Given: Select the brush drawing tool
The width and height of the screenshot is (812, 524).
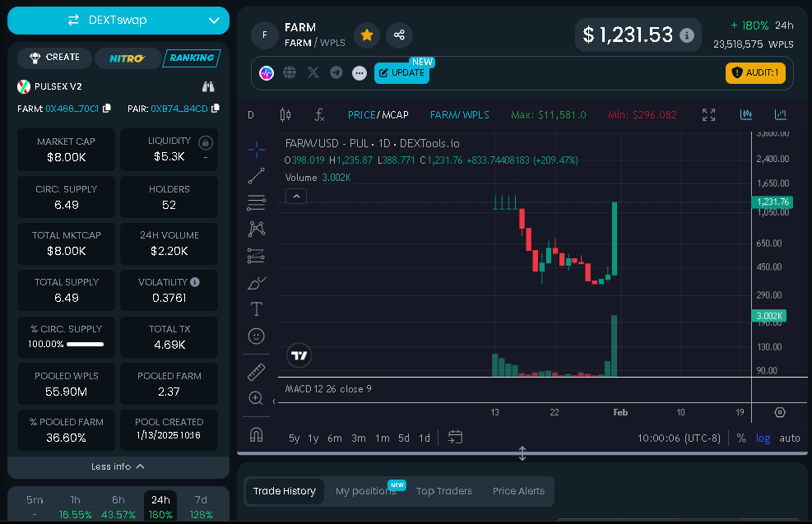Looking at the screenshot, I should 257,283.
